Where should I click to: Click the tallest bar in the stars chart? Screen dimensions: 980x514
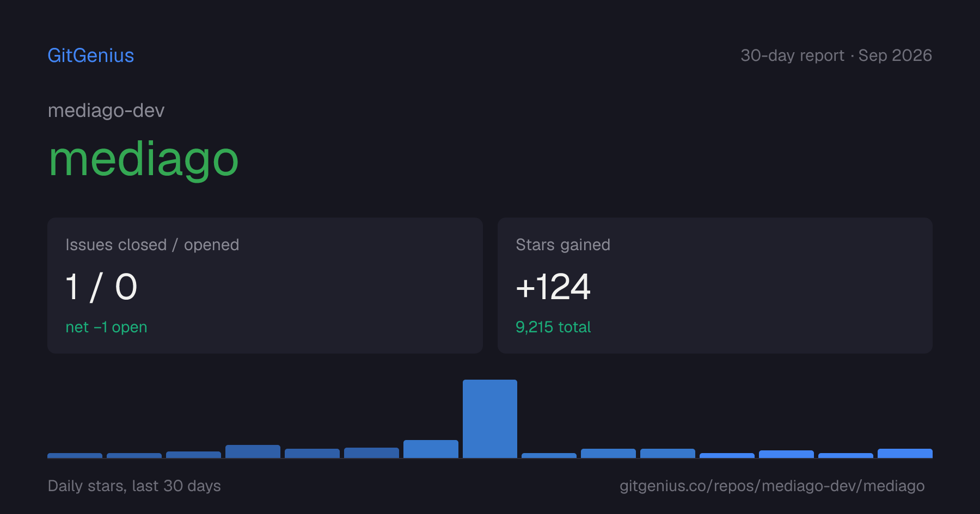490,419
